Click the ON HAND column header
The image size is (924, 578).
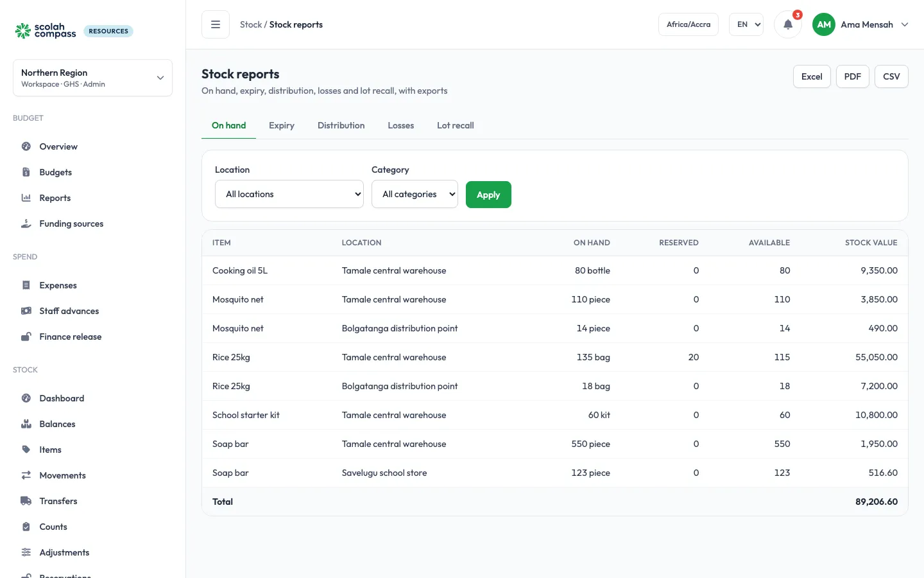point(592,243)
